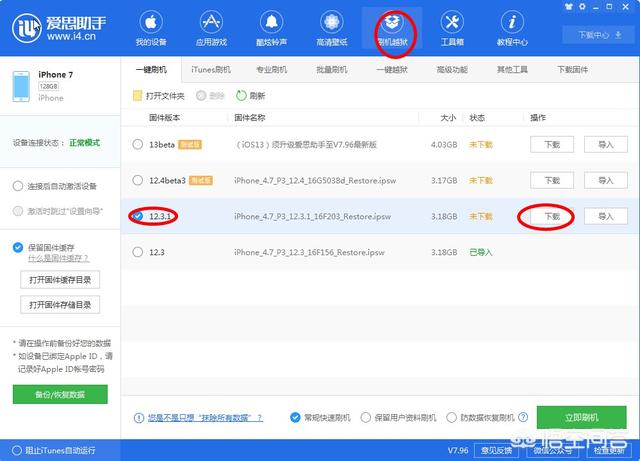Click the greyed 删除 delete icon
This screenshot has height=461, width=640.
pyautogui.click(x=200, y=96)
